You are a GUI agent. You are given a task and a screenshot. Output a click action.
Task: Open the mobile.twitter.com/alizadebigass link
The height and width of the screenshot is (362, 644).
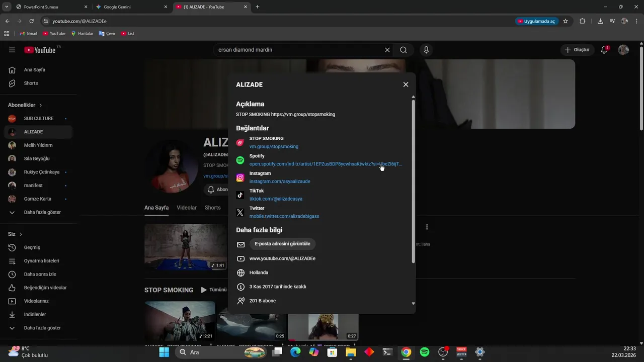pos(284,216)
